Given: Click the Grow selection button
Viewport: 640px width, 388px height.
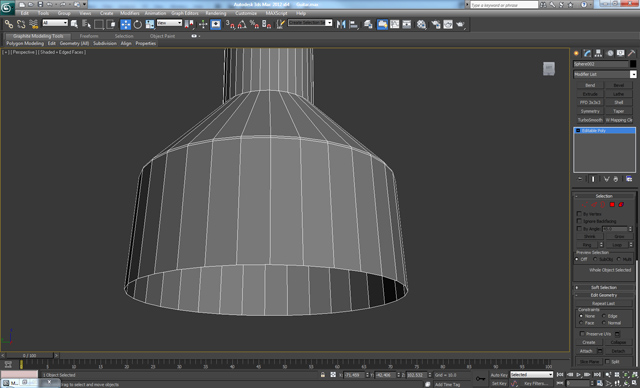Looking at the screenshot, I should 619,236.
